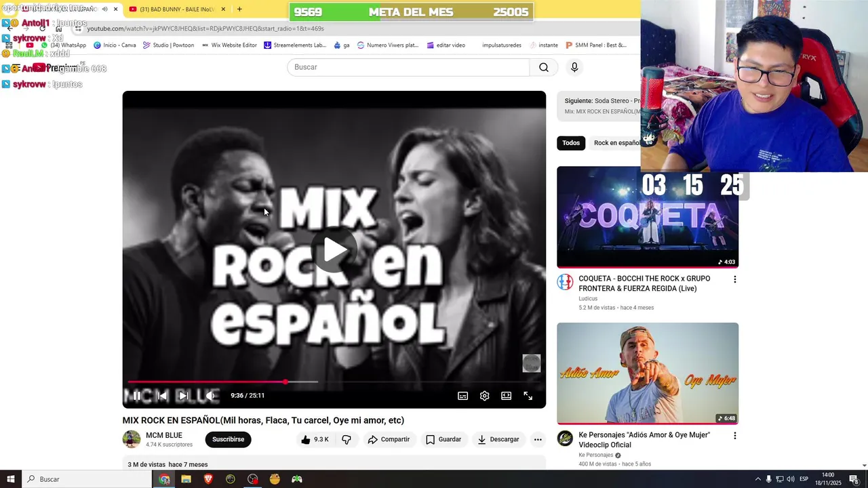Open the Ke Personajes channel avatar
The height and width of the screenshot is (488, 868).
coord(565,439)
